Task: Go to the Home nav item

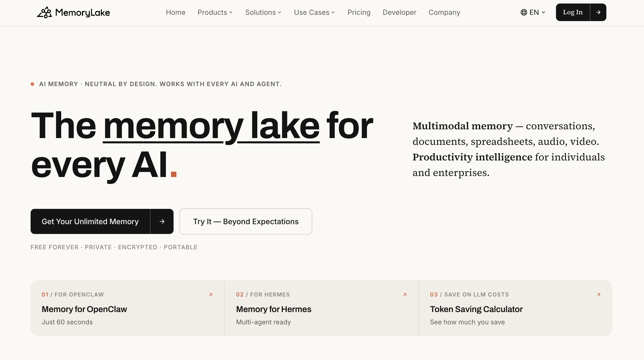Action: [176, 12]
